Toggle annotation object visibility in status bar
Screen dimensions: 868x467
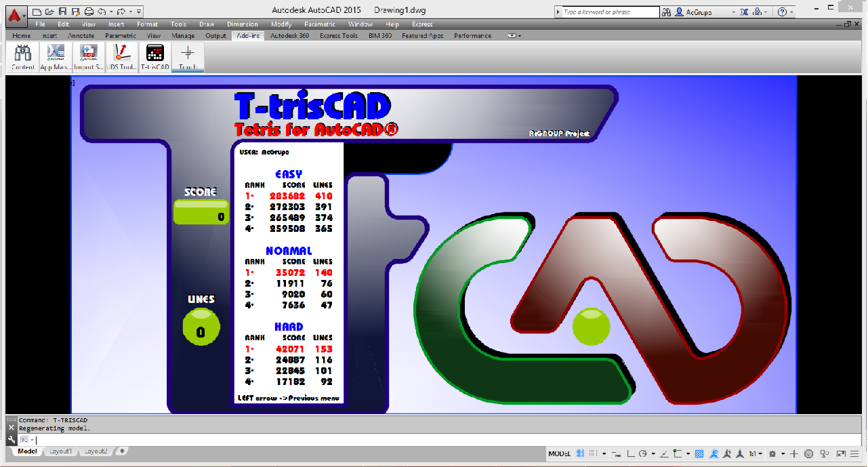point(714,453)
